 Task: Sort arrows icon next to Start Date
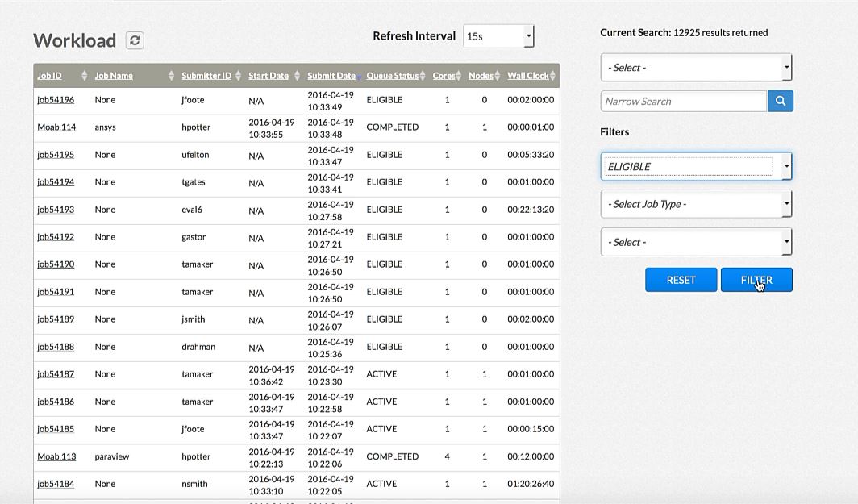point(297,76)
